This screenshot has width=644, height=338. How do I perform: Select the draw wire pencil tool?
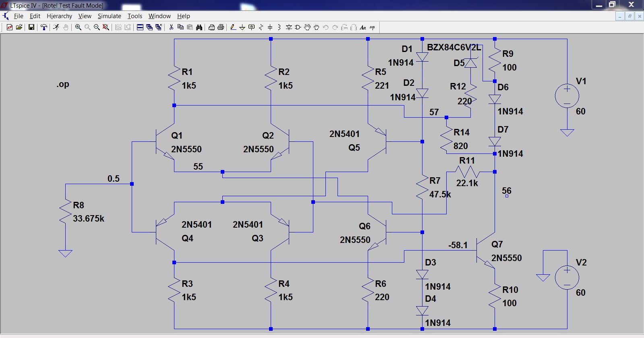233,27
